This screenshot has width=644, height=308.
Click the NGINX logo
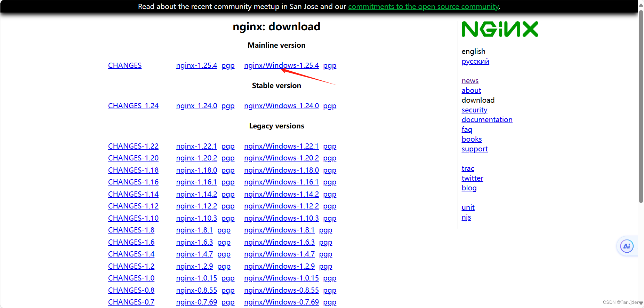pos(500,29)
